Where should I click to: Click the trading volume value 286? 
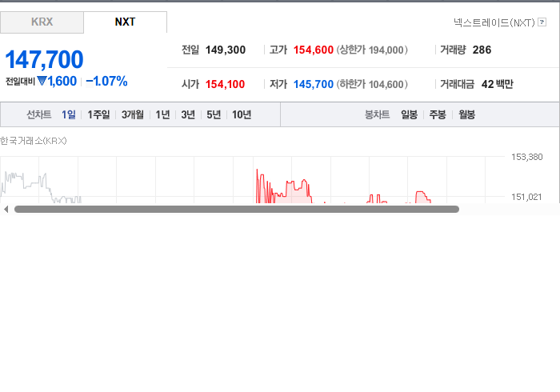(482, 50)
